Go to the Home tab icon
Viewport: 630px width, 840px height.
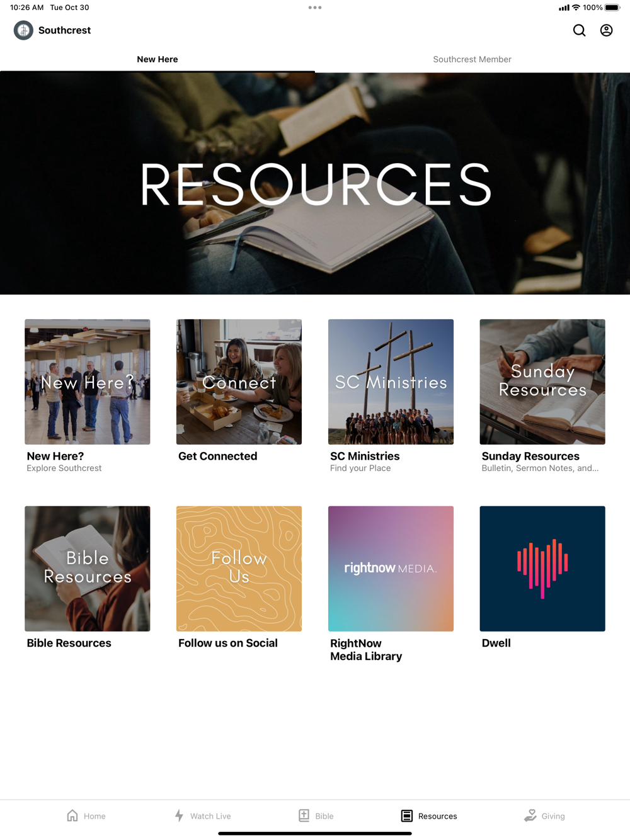point(72,815)
